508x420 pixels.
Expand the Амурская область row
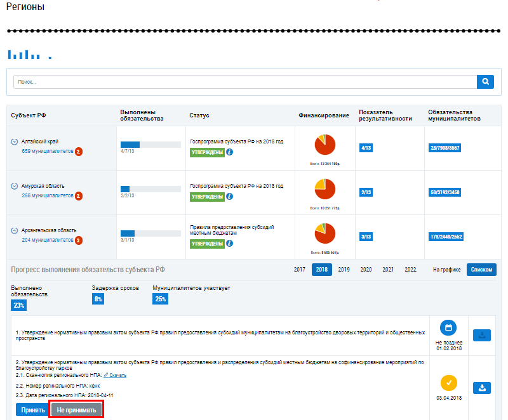click(x=14, y=187)
